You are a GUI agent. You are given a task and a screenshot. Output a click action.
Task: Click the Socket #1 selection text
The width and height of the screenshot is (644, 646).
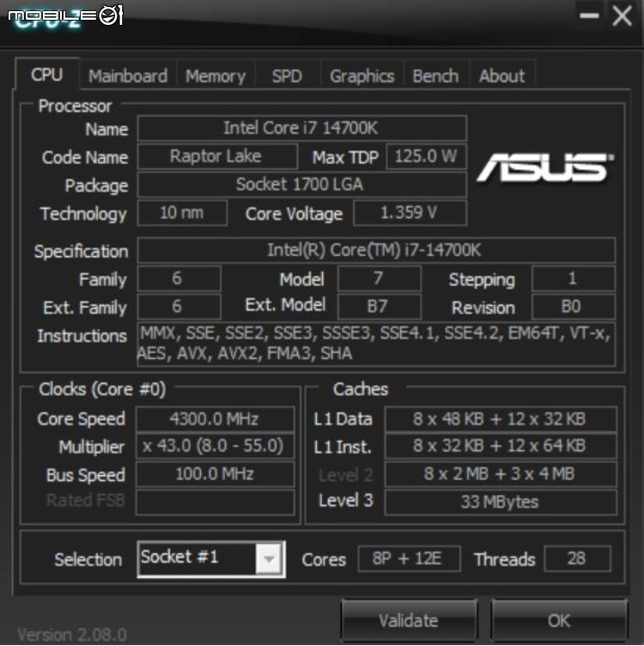[x=179, y=557]
